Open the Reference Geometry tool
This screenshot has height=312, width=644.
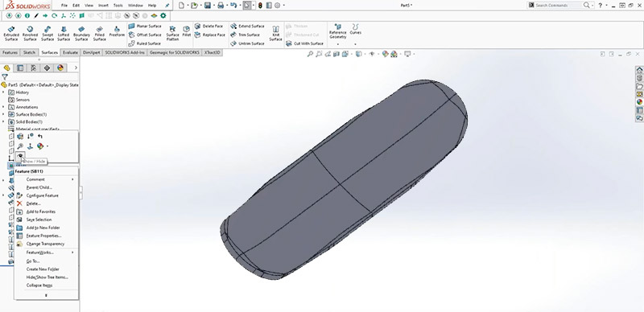click(337, 32)
